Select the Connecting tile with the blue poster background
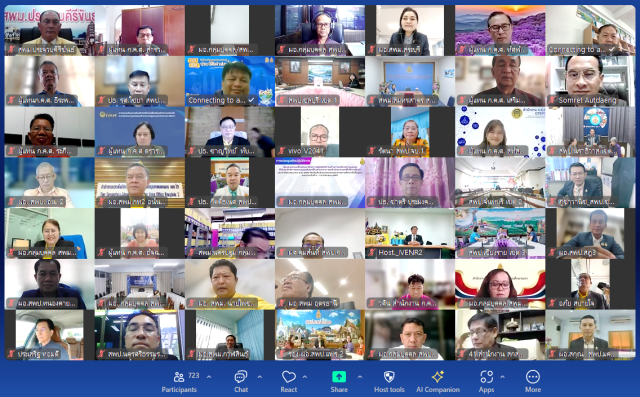This screenshot has height=397, width=640. [230, 81]
